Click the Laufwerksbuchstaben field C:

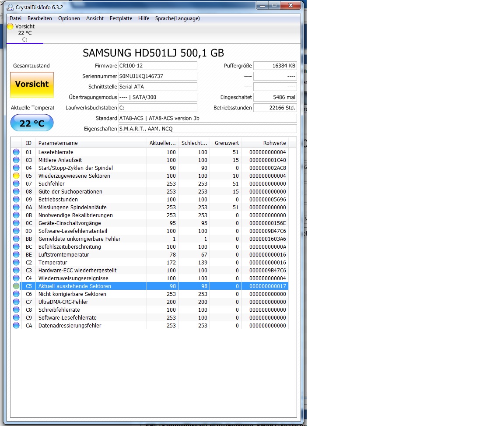click(158, 108)
